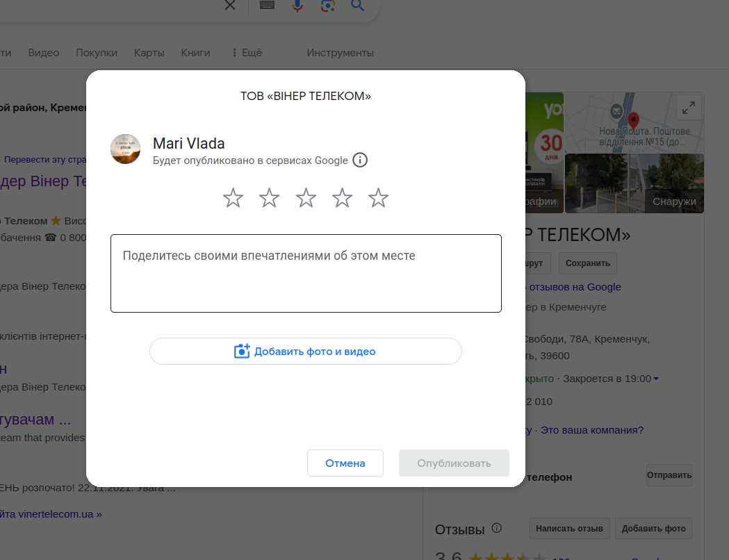Click Перевести эту страницу link
Image resolution: width=729 pixels, height=560 pixels.
coord(45,159)
